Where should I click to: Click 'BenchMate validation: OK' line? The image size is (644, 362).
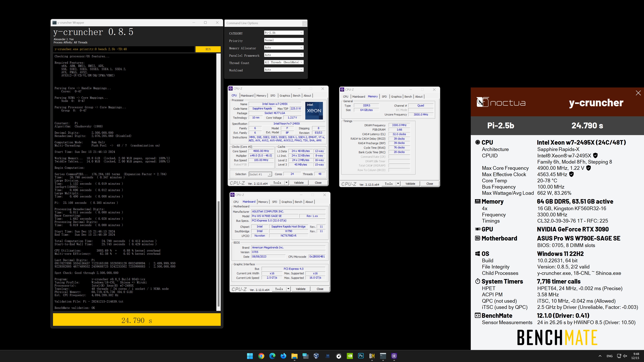(x=75, y=308)
